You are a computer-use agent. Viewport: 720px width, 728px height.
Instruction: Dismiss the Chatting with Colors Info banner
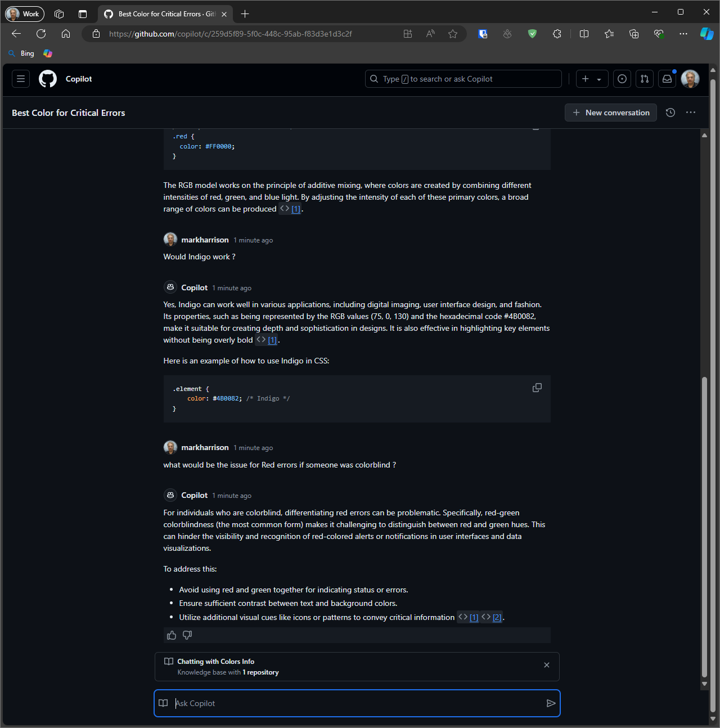pyautogui.click(x=546, y=665)
